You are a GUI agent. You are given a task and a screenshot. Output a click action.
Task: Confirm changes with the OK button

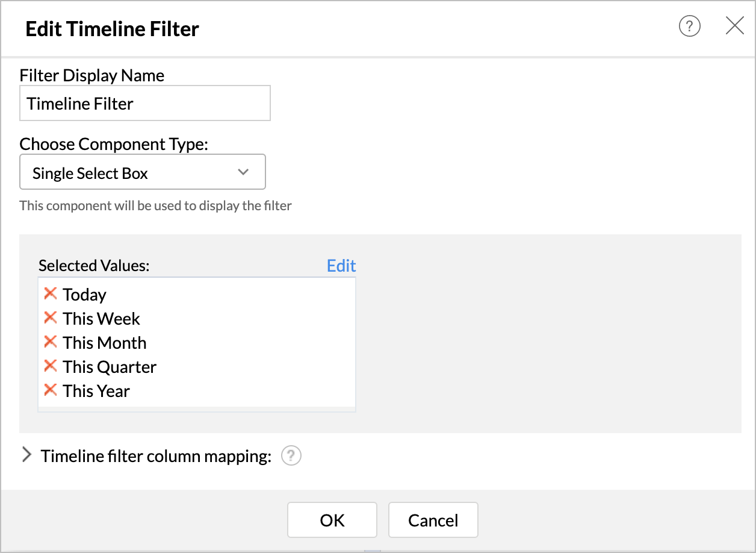pos(332,519)
